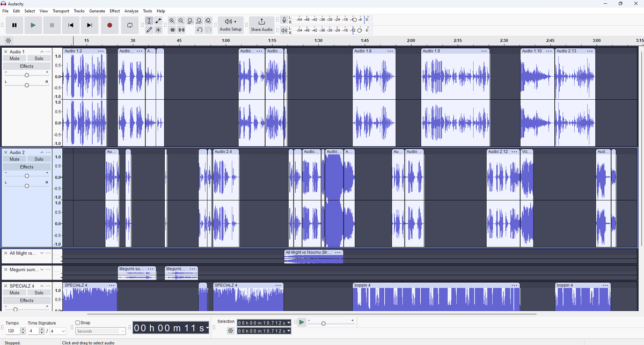Start playback with the green Play button

33,25
